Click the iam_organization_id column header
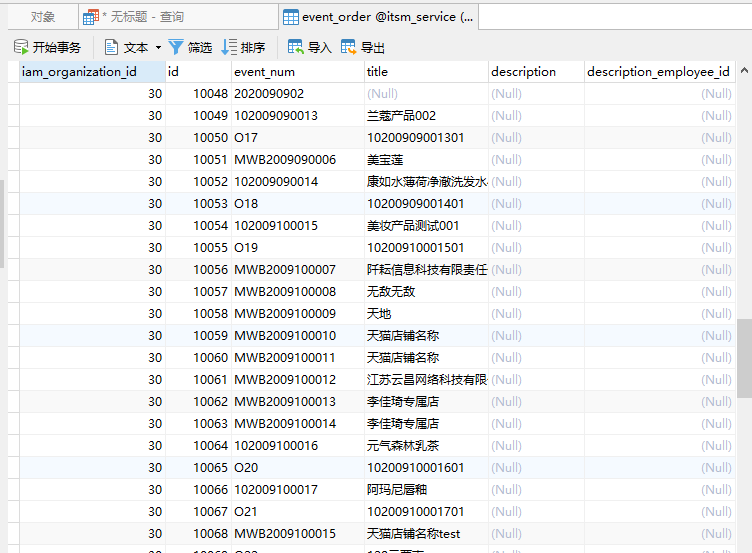 coord(93,72)
